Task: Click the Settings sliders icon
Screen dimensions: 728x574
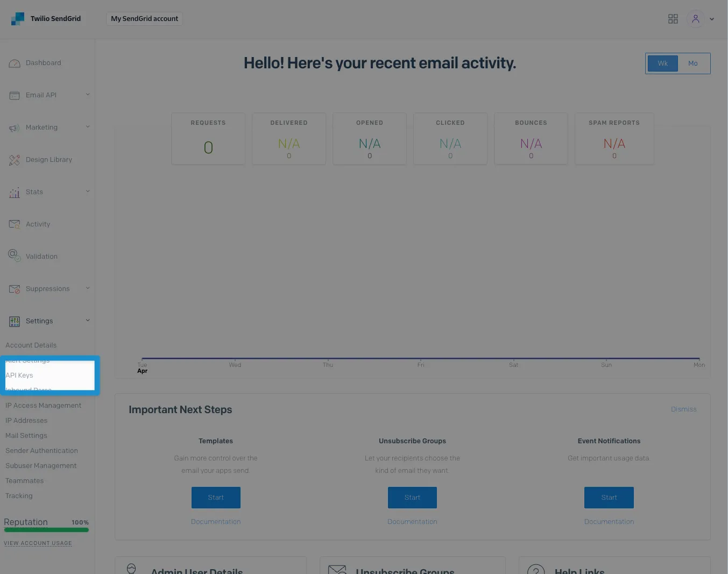Action: pyautogui.click(x=15, y=322)
